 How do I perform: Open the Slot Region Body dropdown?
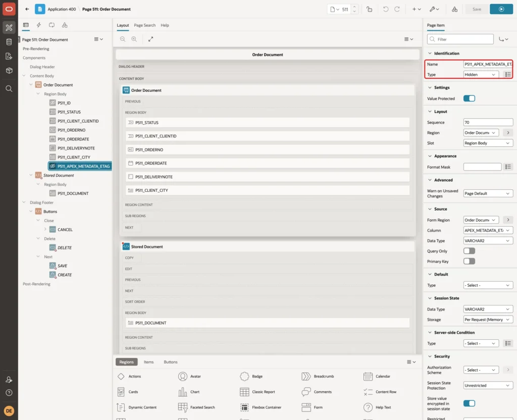[x=488, y=143]
